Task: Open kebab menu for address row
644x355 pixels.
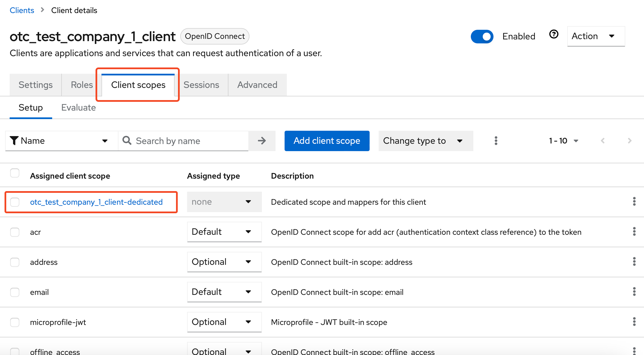Action: point(634,262)
